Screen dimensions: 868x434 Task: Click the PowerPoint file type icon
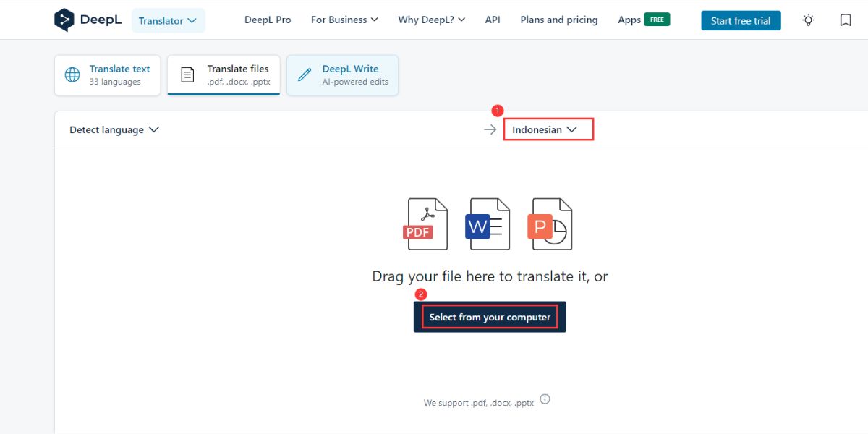[550, 224]
